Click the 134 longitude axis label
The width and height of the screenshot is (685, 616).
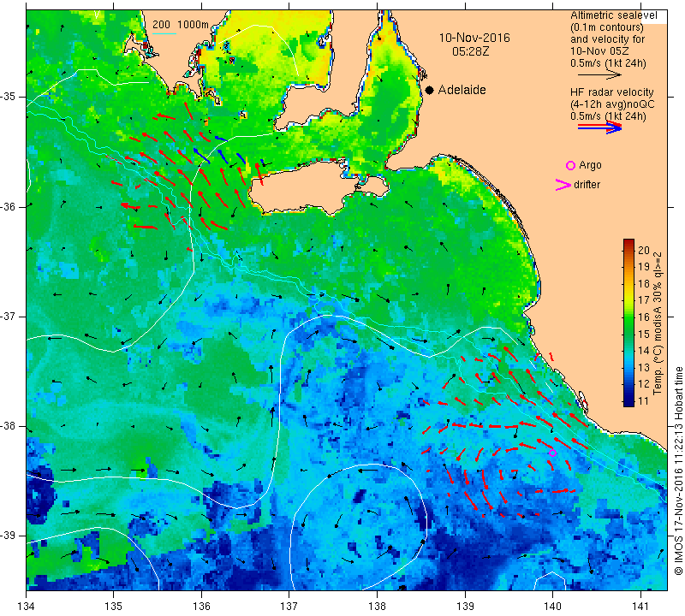[27, 607]
